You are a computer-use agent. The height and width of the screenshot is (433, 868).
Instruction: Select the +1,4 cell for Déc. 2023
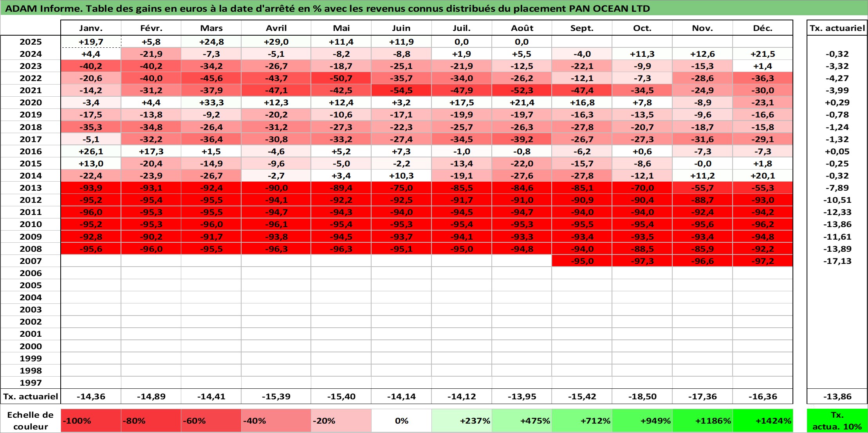763,66
